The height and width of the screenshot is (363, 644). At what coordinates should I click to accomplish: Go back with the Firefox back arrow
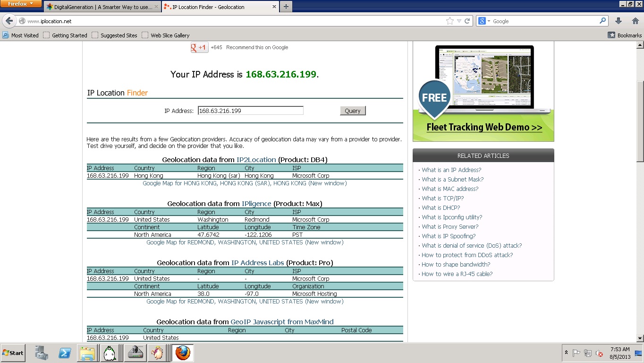coord(9,21)
